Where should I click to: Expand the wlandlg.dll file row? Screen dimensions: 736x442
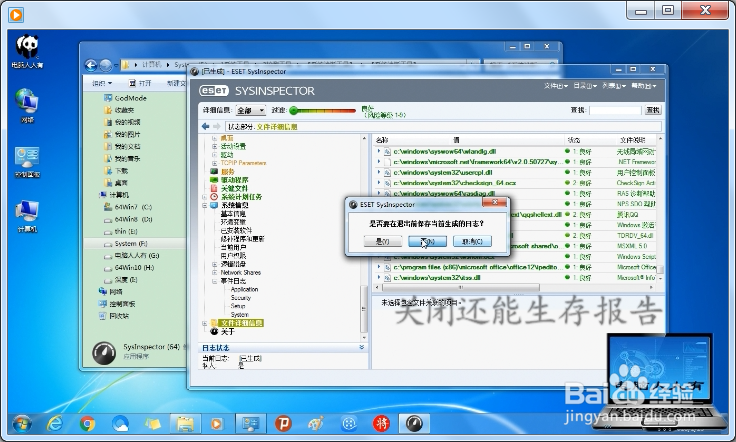point(379,151)
